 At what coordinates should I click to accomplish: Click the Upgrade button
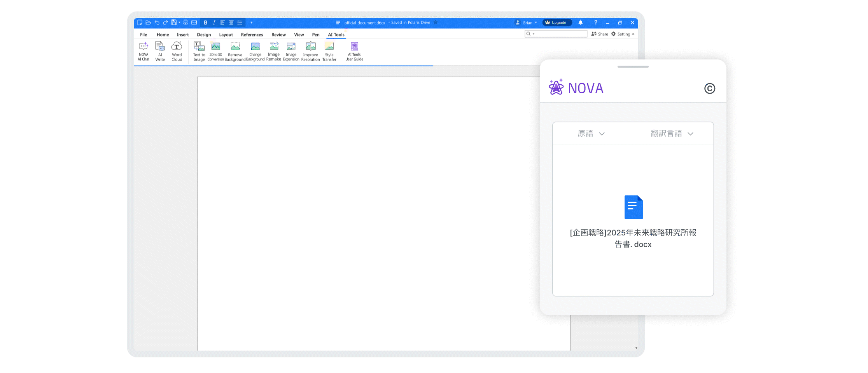557,23
